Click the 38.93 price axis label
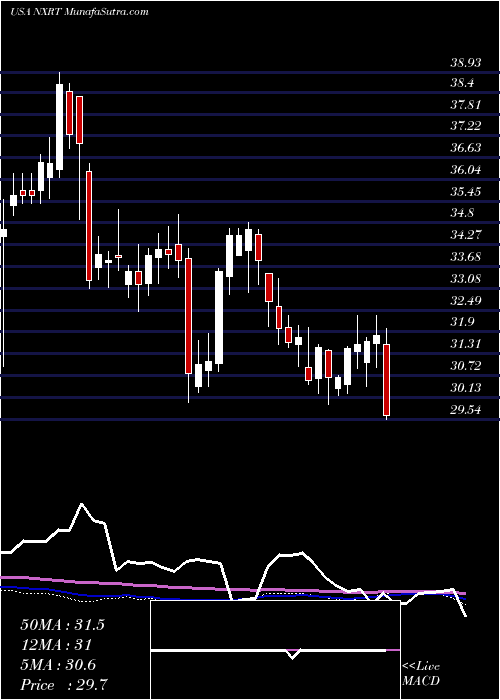 [466, 63]
